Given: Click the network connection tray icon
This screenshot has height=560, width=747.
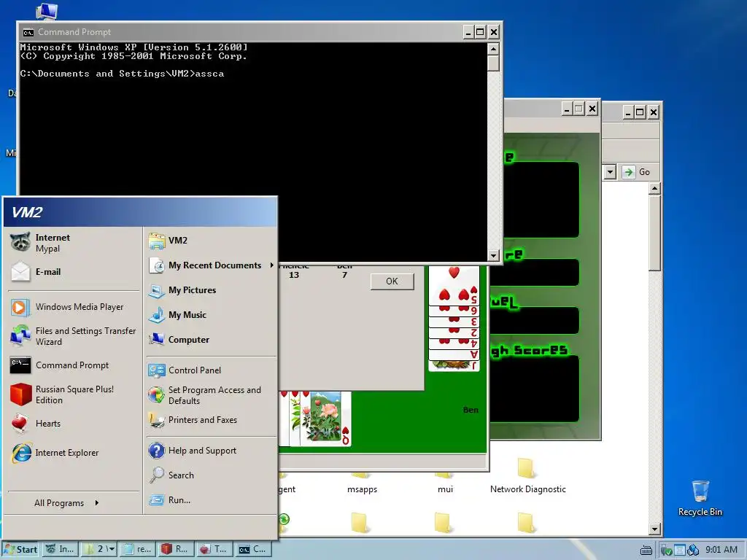Looking at the screenshot, I should 693,550.
